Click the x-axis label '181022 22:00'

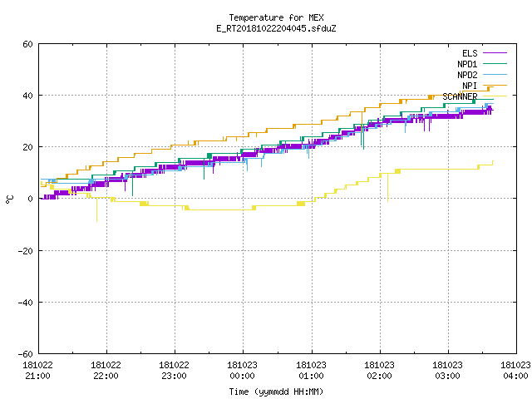tap(106, 371)
